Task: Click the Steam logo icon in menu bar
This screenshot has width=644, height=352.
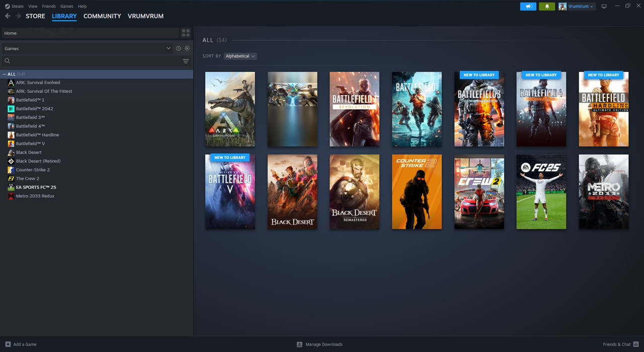Action: tap(7, 7)
